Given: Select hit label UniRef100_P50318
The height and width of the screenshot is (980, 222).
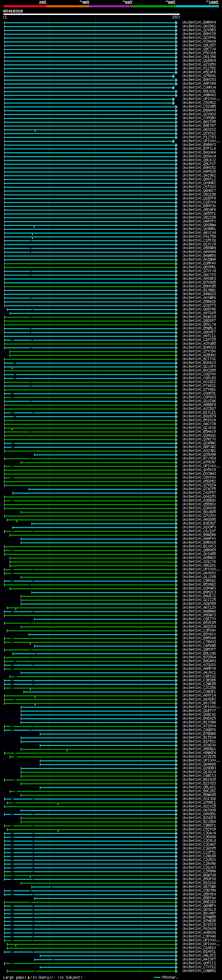Looking at the screenshot, I should (x=199, y=53).
